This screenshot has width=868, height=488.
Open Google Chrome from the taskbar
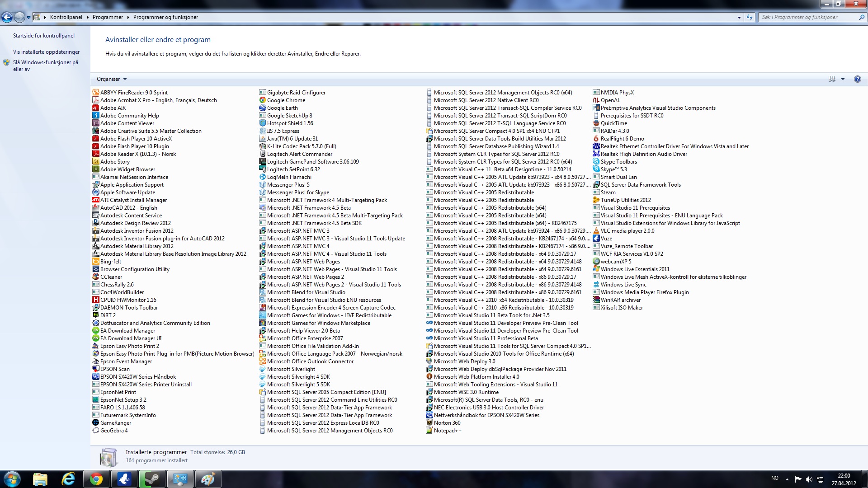[96, 479]
